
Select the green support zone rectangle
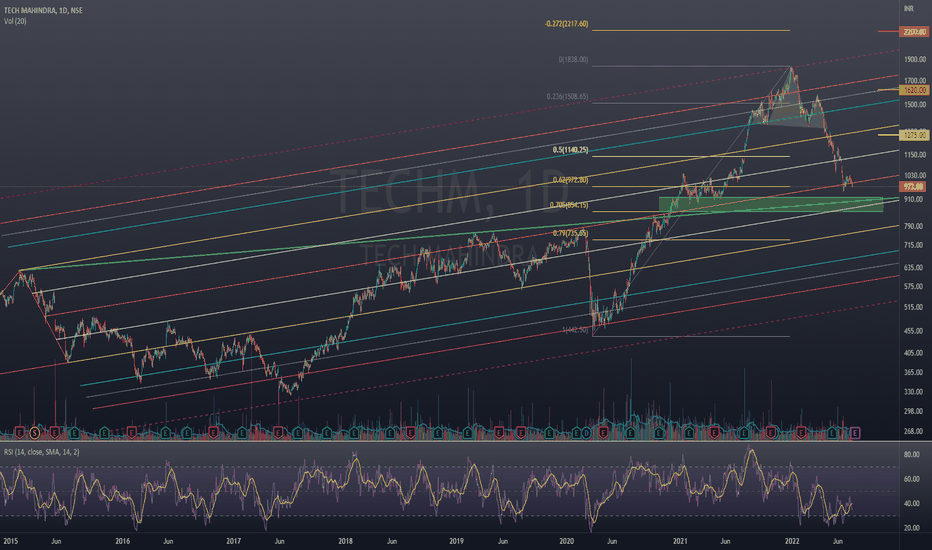[x=771, y=205]
